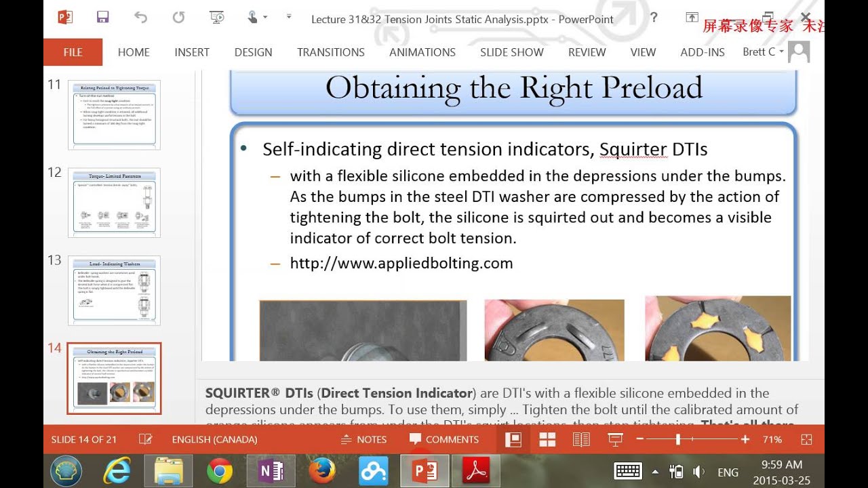
Task: Click the appliedbolting.com URL text on slide
Action: (401, 263)
